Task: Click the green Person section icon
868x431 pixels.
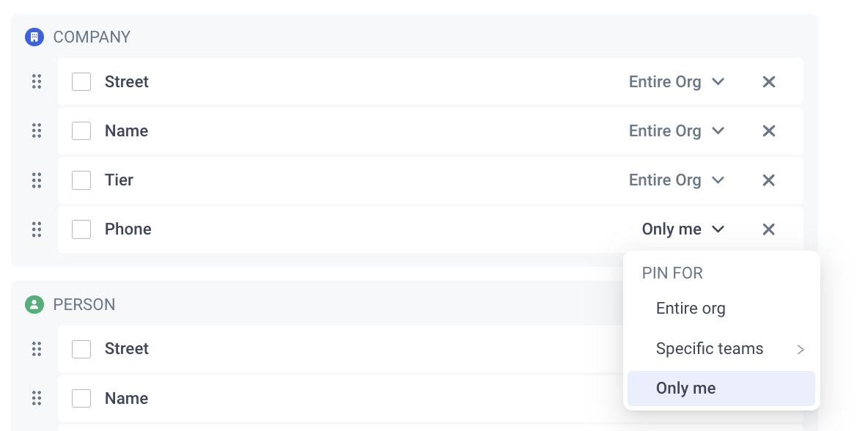Action: click(34, 304)
